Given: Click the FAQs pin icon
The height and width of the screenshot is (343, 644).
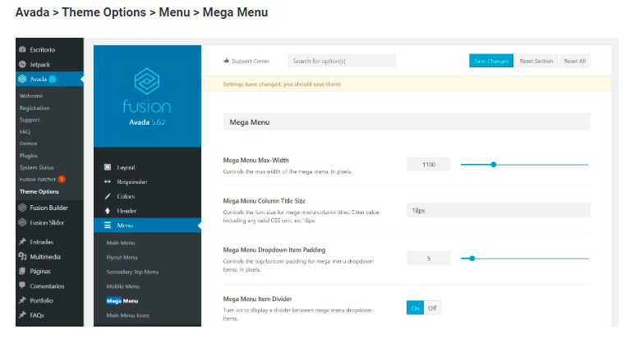Looking at the screenshot, I should 23,315.
